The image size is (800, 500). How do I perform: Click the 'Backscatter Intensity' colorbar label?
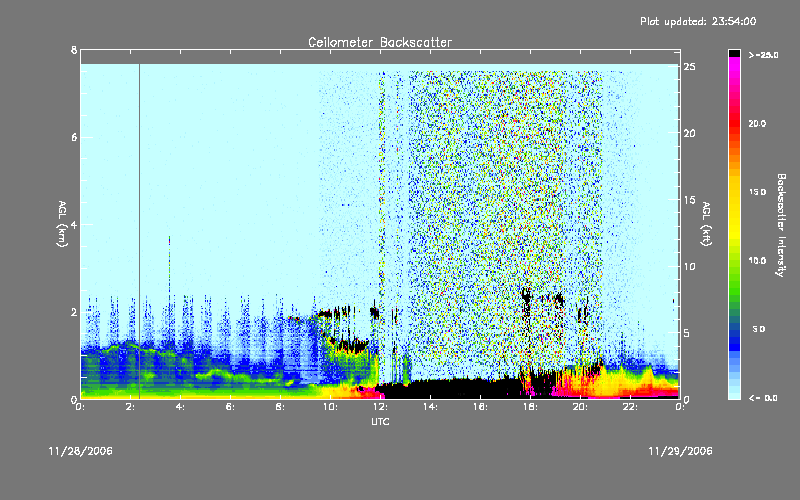(781, 225)
